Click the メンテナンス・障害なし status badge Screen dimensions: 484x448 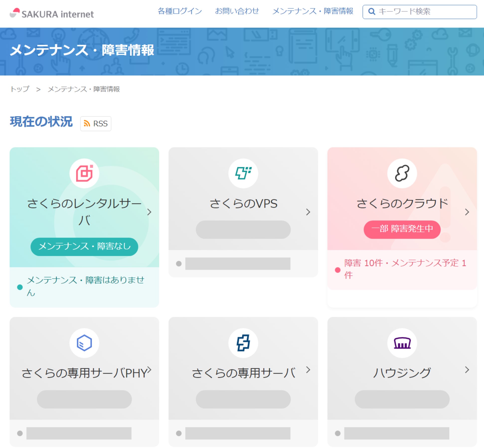pyautogui.click(x=84, y=247)
